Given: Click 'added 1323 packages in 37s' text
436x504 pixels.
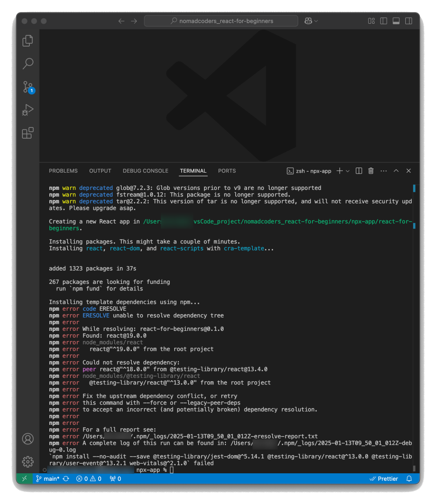Looking at the screenshot, I should (x=92, y=269).
